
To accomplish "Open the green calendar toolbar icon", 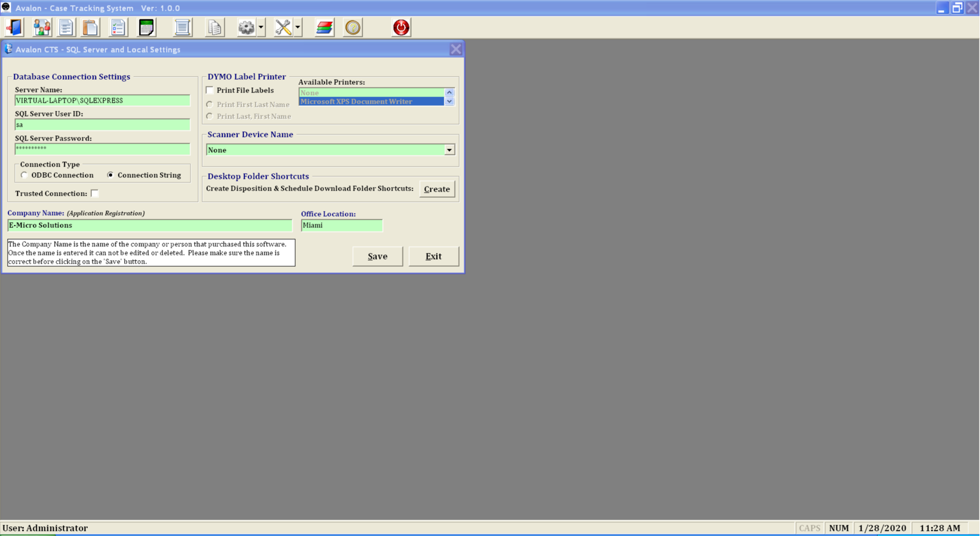I will click(147, 28).
